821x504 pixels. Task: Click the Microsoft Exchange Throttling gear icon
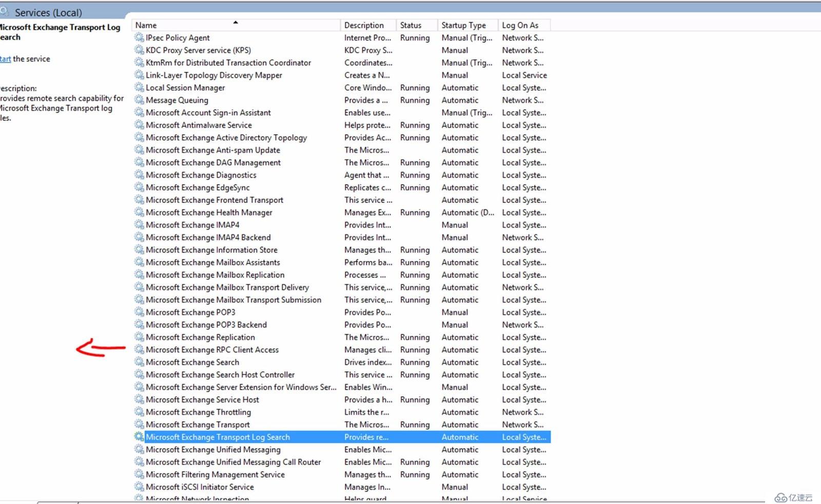(x=139, y=412)
